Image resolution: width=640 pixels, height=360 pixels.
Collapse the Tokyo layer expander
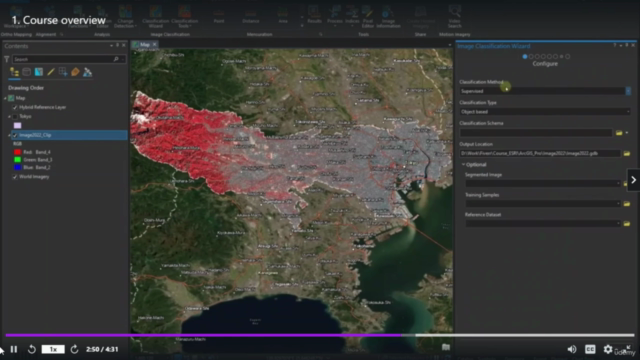[9, 117]
